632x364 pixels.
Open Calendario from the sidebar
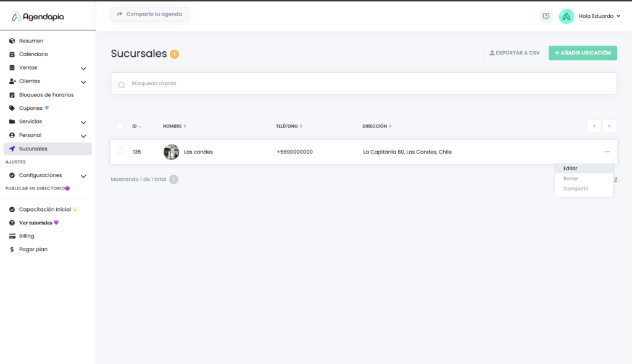[33, 54]
